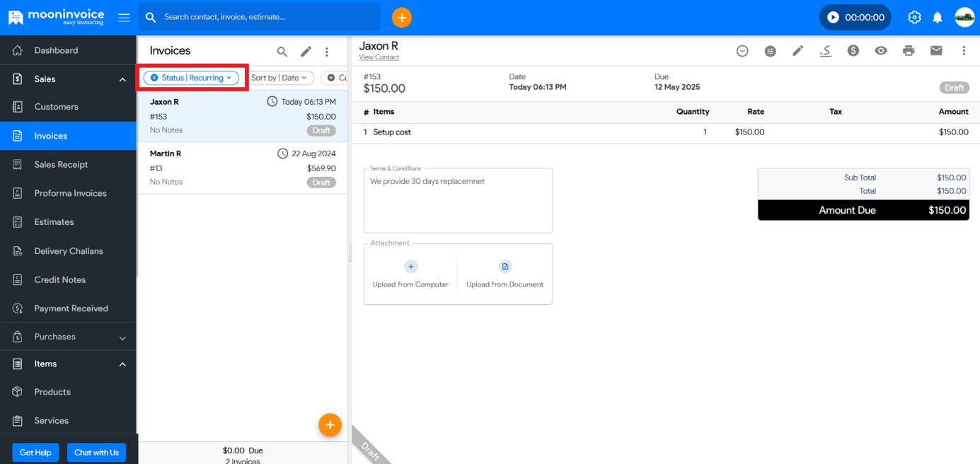Open the Sort by | Date dropdown
980x464 pixels.
[x=281, y=78]
